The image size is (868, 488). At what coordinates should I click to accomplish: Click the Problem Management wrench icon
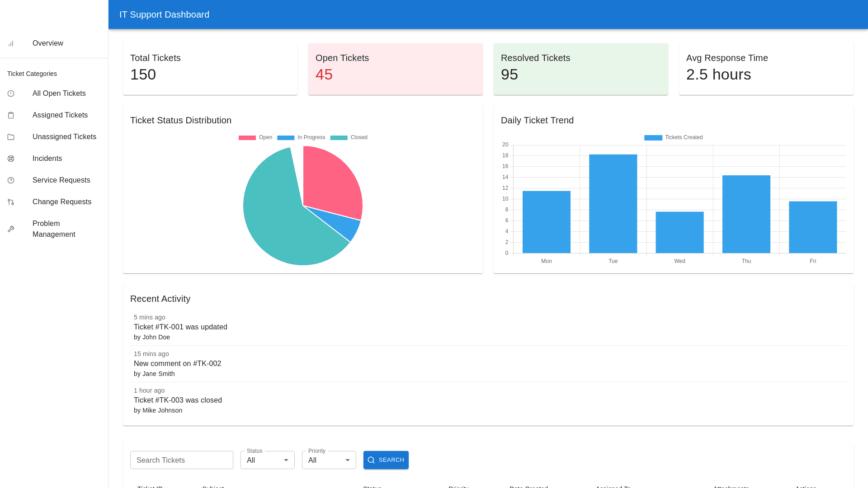pyautogui.click(x=11, y=229)
